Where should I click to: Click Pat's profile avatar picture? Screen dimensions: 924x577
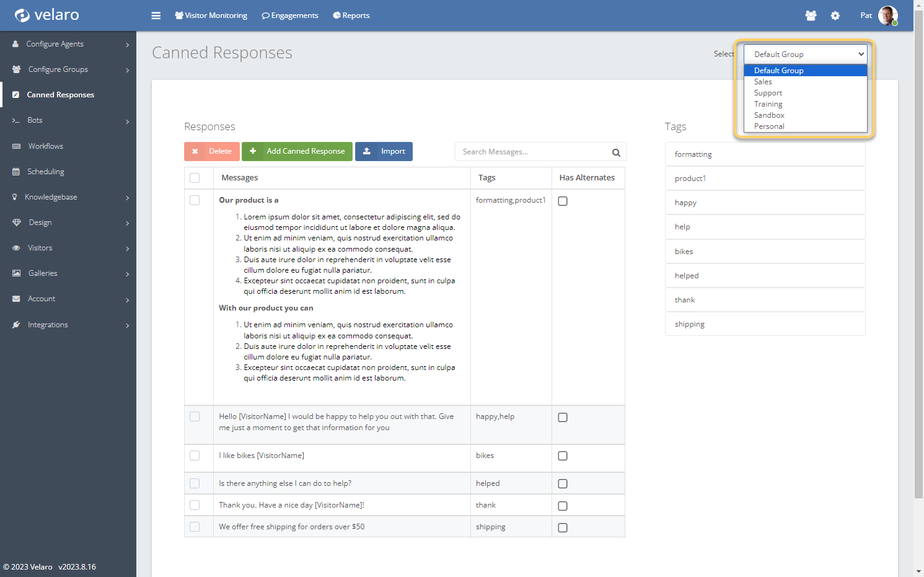coord(887,15)
